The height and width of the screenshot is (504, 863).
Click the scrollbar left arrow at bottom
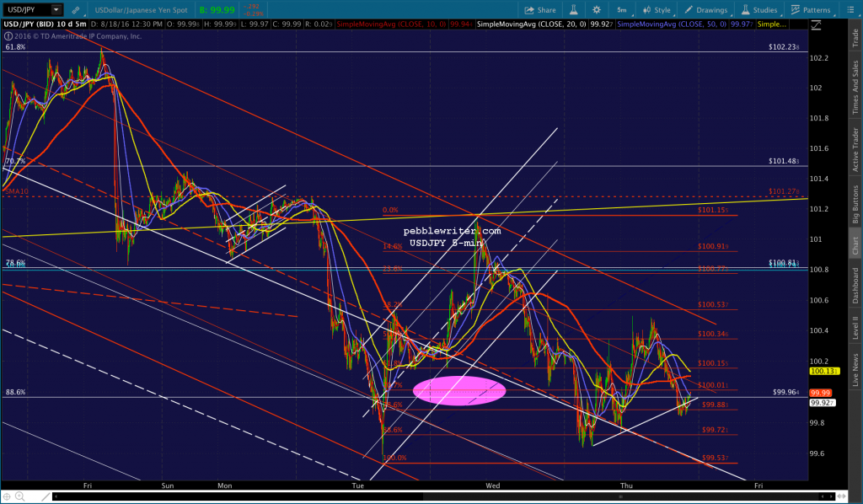(56, 496)
